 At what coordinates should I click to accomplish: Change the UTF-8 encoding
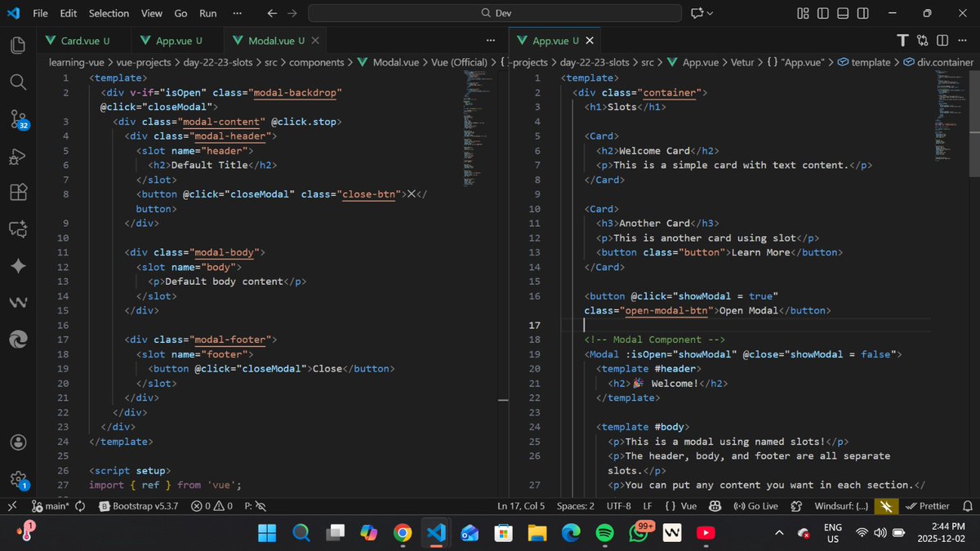(618, 506)
